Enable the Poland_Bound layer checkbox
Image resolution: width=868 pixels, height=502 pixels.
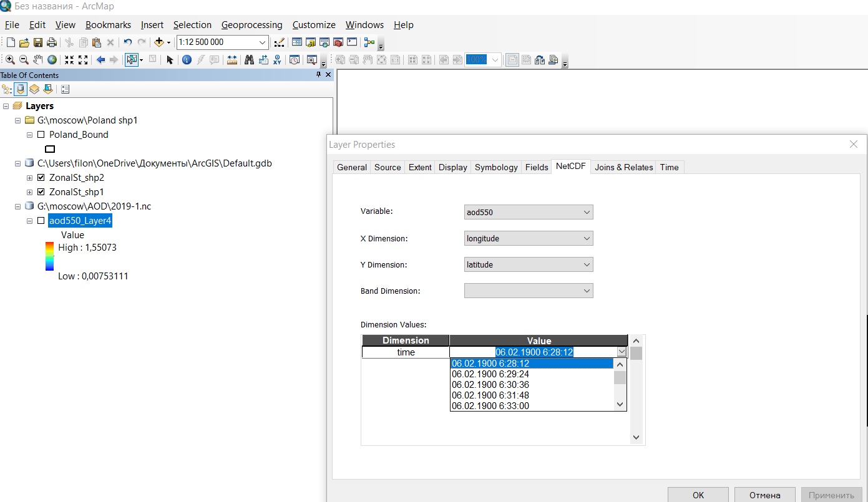[x=41, y=135]
